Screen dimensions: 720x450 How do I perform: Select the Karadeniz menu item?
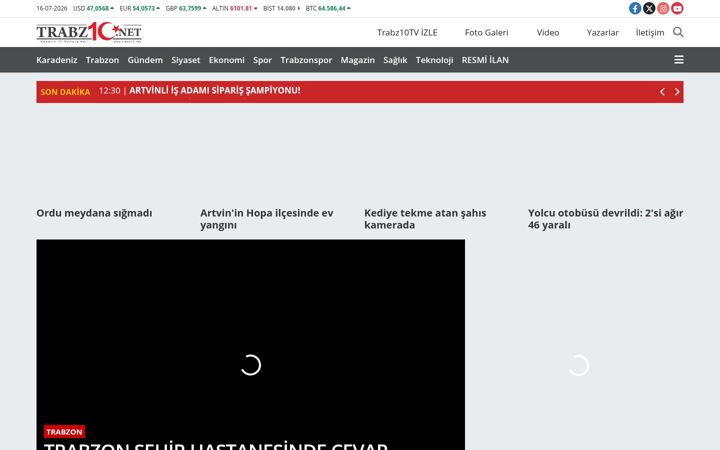coord(56,60)
